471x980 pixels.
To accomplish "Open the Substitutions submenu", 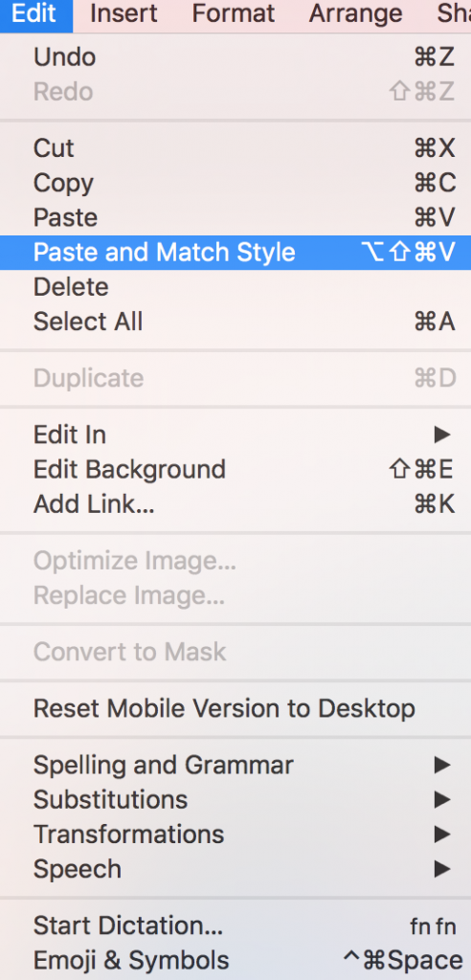I will click(x=235, y=799).
